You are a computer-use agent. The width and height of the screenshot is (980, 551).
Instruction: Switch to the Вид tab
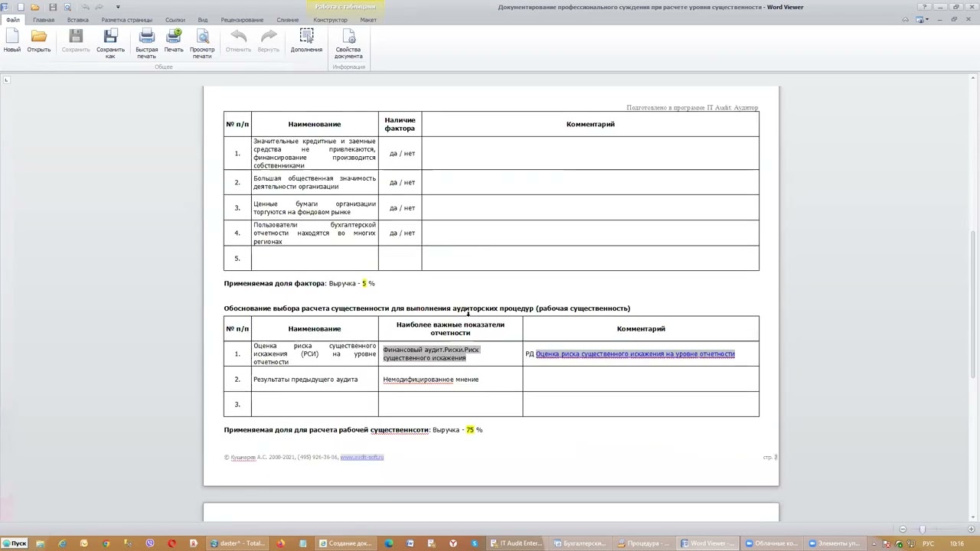coord(203,20)
